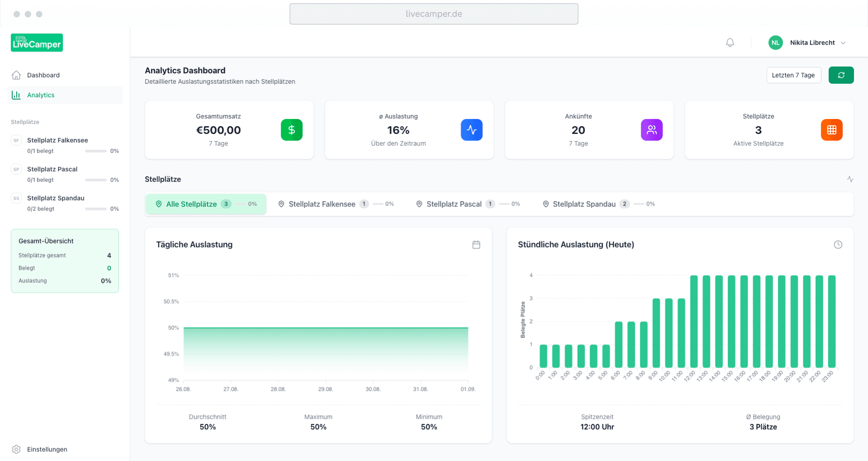Image resolution: width=868 pixels, height=461 pixels.
Task: Click the livecamper.de address bar
Action: click(x=434, y=14)
